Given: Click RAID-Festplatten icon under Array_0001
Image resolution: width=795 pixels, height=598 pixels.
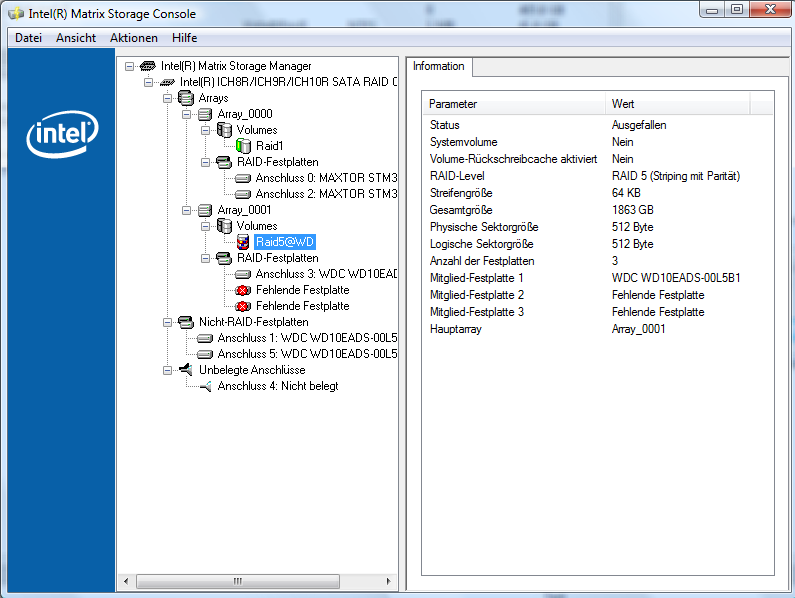Looking at the screenshot, I should (x=224, y=258).
